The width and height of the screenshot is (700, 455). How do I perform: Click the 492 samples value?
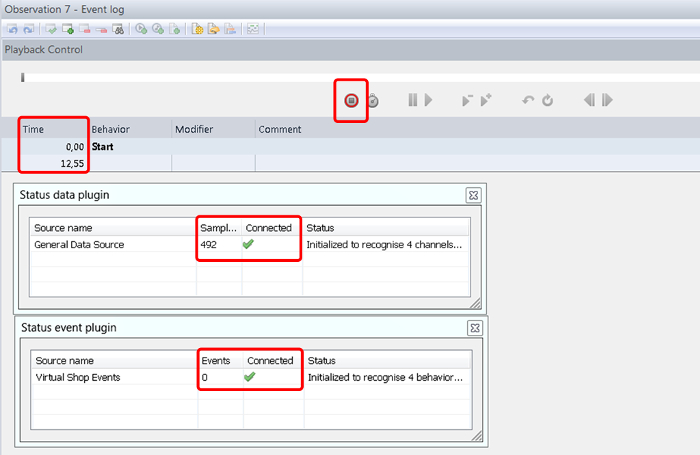click(x=208, y=245)
